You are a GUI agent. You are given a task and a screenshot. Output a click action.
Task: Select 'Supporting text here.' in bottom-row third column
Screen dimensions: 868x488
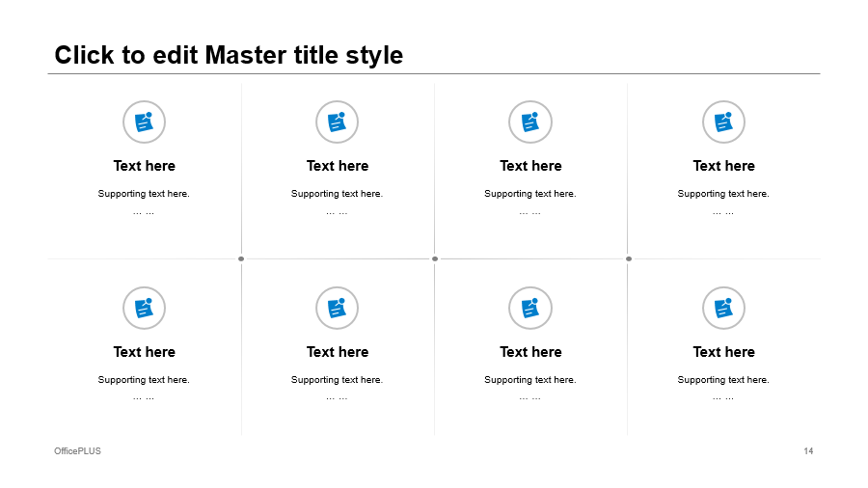click(530, 380)
